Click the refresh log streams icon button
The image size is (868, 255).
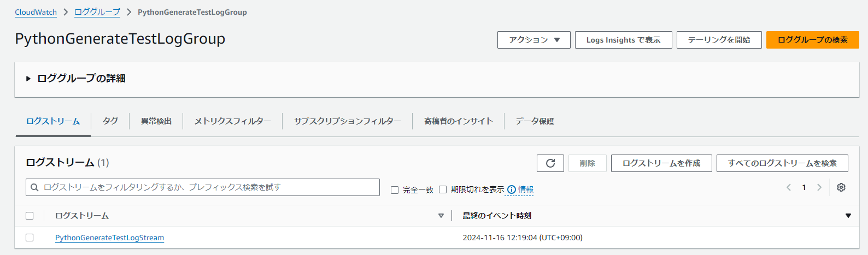coord(550,163)
